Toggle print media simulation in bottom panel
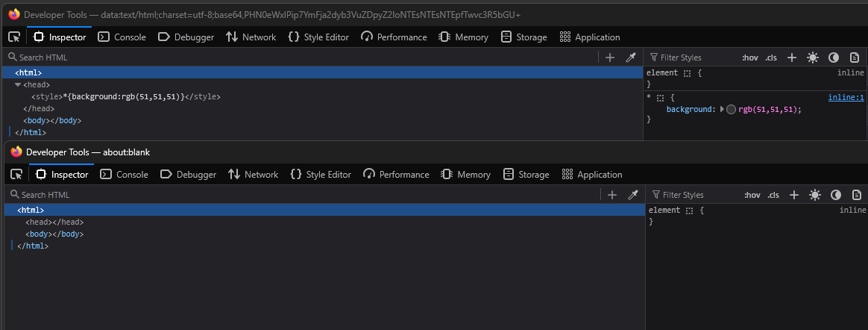This screenshot has height=330, width=868. (857, 195)
